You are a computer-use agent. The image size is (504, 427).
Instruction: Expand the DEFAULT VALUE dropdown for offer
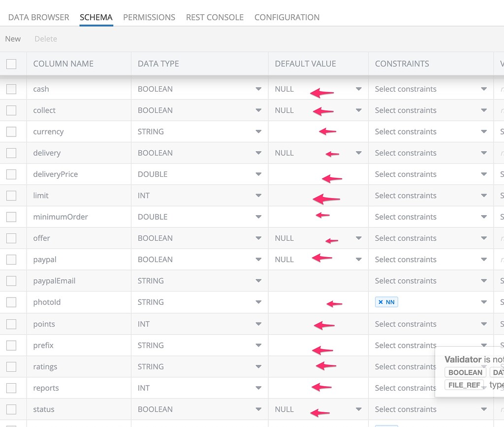click(359, 238)
